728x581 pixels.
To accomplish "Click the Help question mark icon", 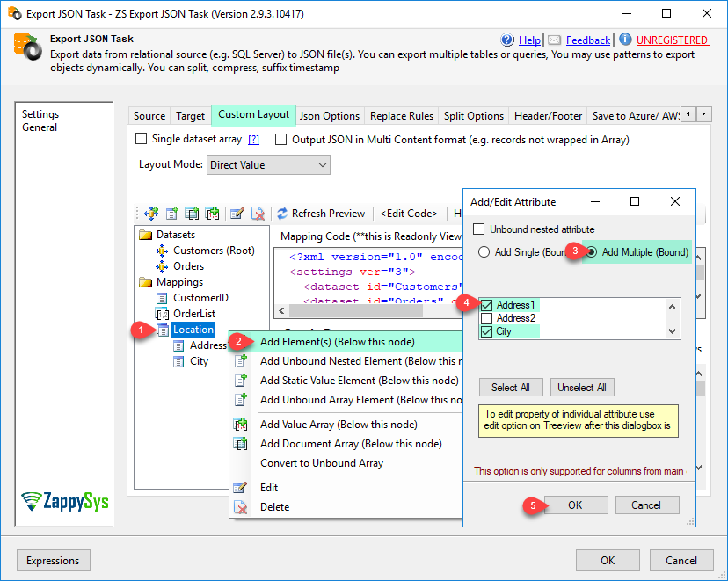I will coord(507,40).
